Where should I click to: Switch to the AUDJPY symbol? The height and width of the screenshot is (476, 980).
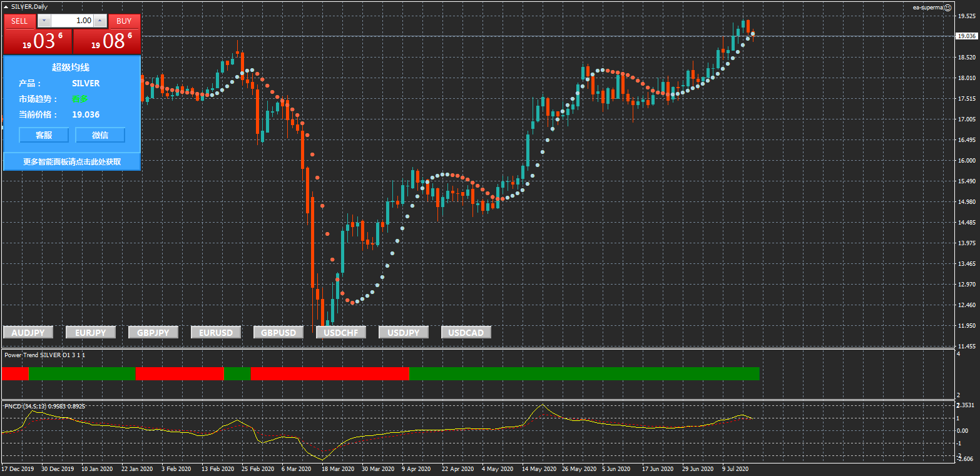pos(28,333)
